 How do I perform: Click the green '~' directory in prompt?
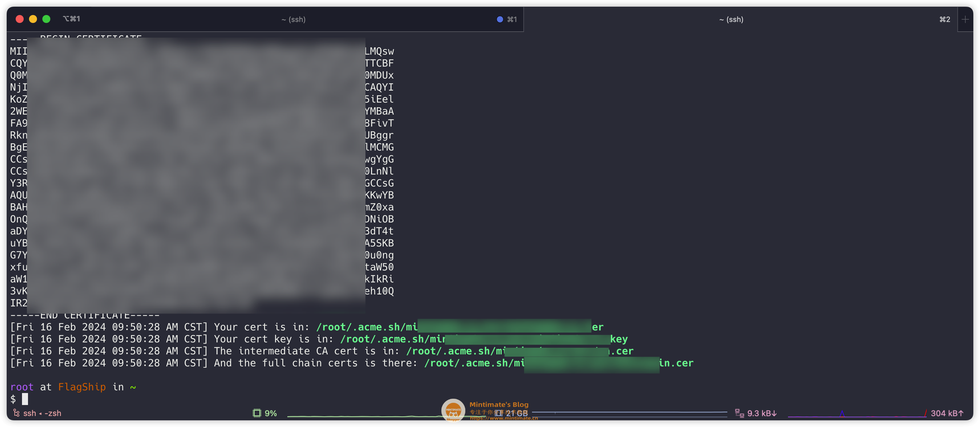tap(133, 387)
